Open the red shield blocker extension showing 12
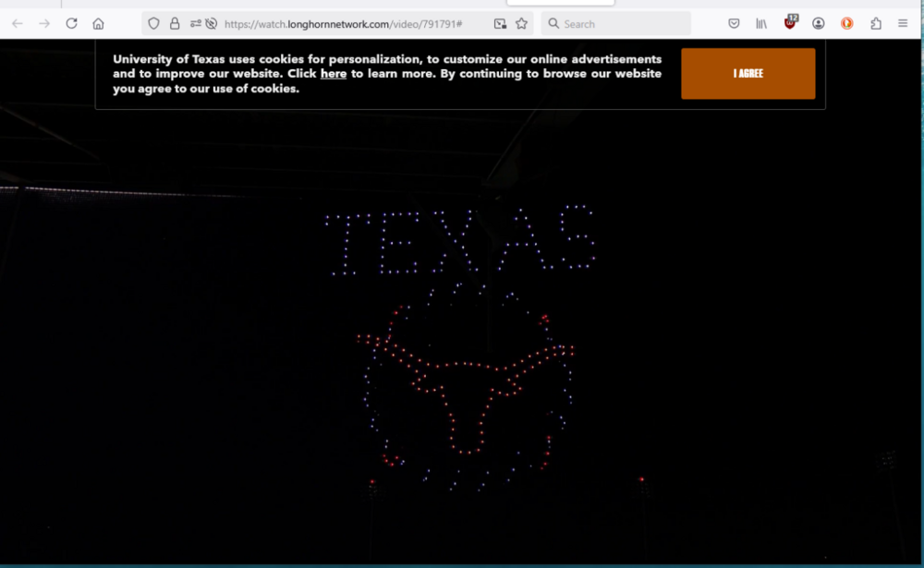This screenshot has width=924, height=568. click(x=790, y=23)
